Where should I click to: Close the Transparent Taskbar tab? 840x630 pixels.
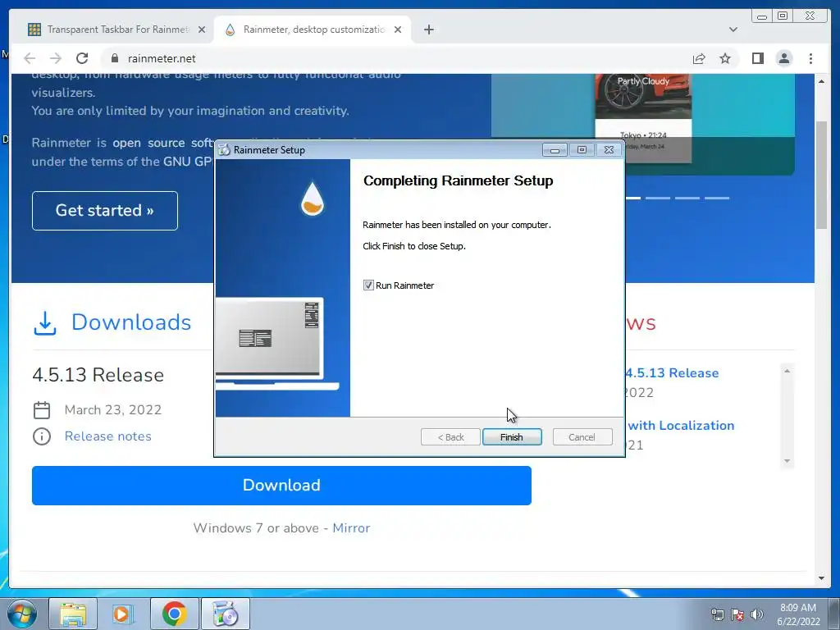point(202,30)
